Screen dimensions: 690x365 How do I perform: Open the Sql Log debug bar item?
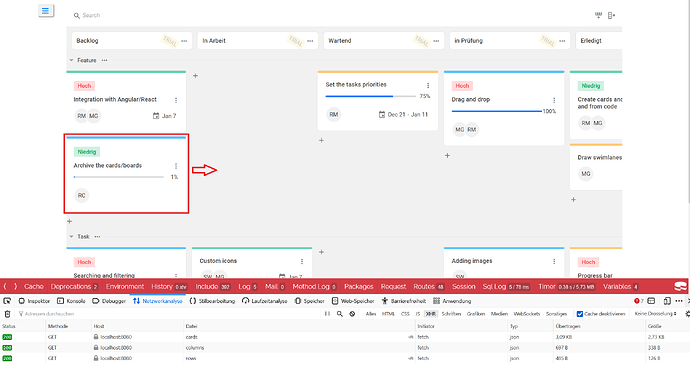(506, 287)
